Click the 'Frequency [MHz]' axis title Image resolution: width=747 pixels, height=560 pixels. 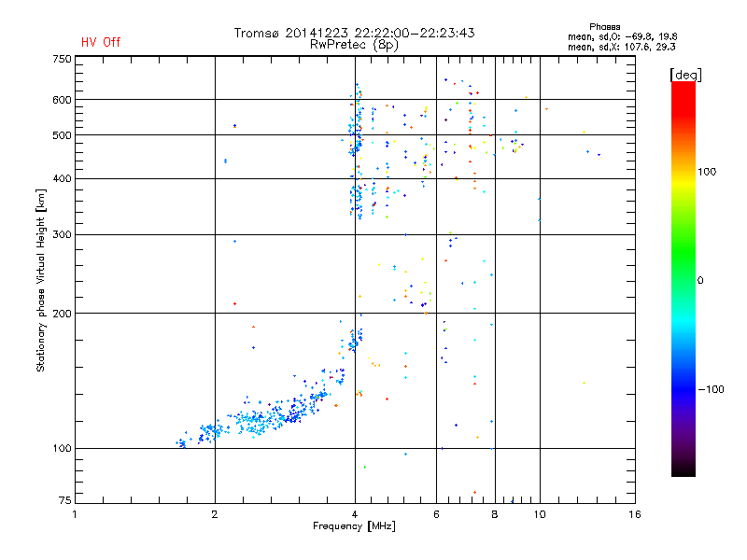[354, 526]
